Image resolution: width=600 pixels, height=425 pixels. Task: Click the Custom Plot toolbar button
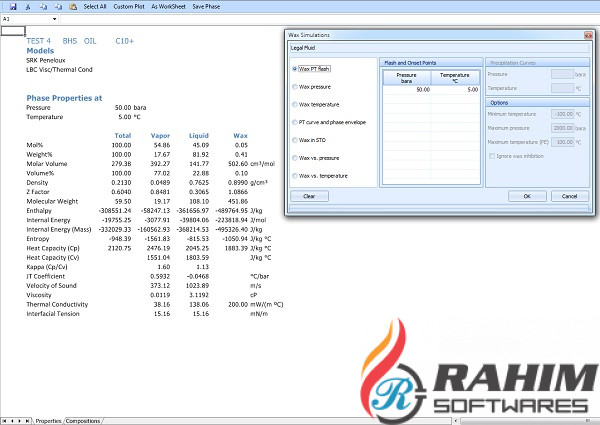(128, 6)
